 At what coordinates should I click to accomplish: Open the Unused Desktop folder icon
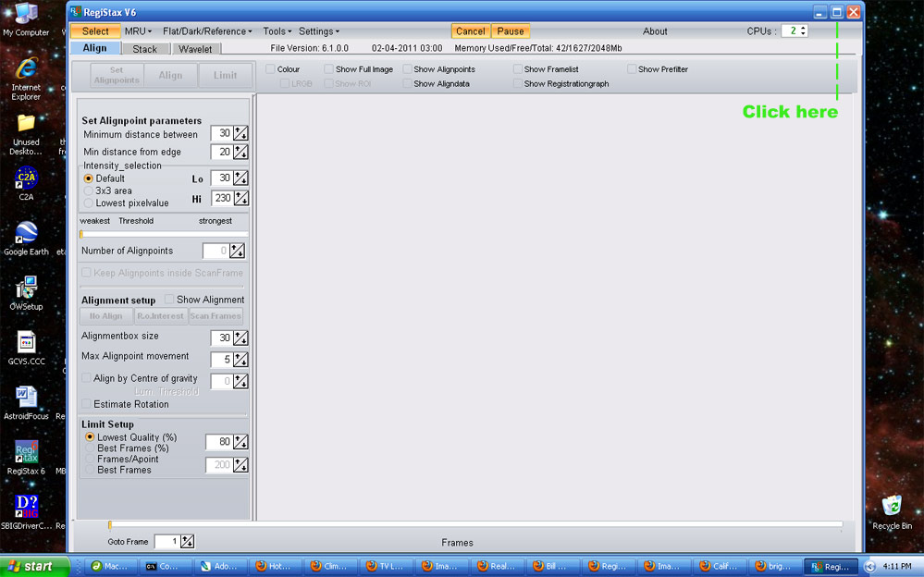pyautogui.click(x=27, y=134)
